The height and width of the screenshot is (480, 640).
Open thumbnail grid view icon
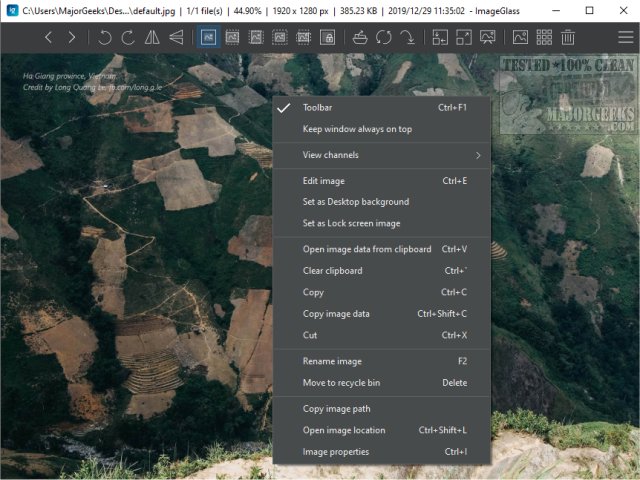[x=544, y=38]
